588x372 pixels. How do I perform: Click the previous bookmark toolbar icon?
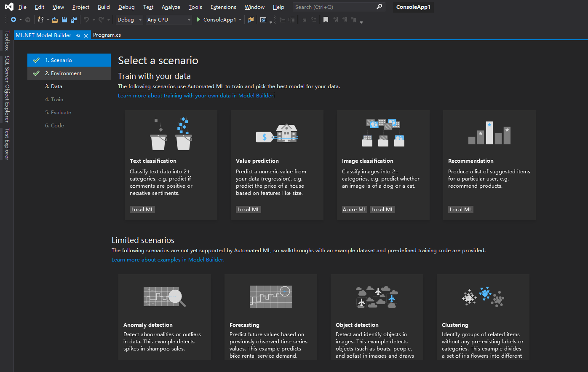click(335, 19)
